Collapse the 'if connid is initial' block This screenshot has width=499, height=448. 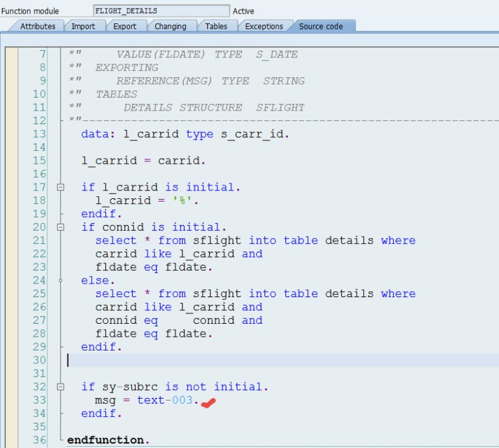click(x=60, y=228)
